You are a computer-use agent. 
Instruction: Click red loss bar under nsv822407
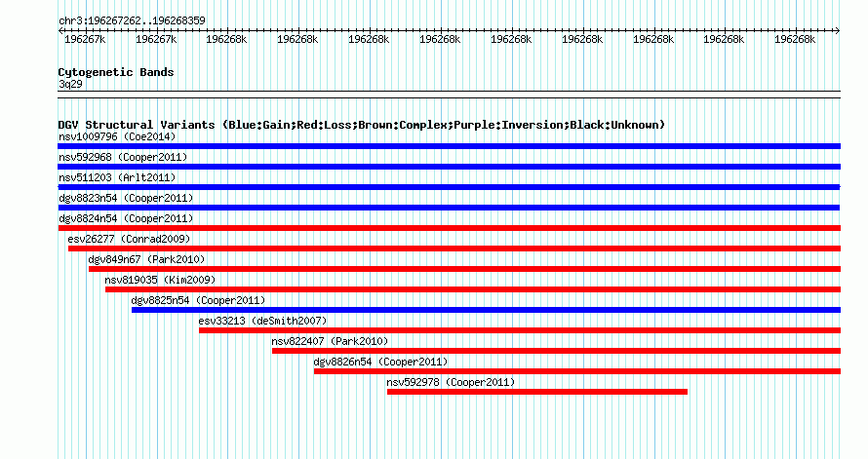pyautogui.click(x=556, y=351)
